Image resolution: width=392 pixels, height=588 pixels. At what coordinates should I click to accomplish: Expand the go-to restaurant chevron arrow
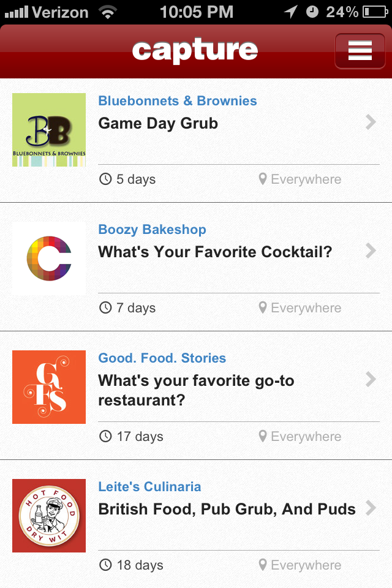[370, 380]
